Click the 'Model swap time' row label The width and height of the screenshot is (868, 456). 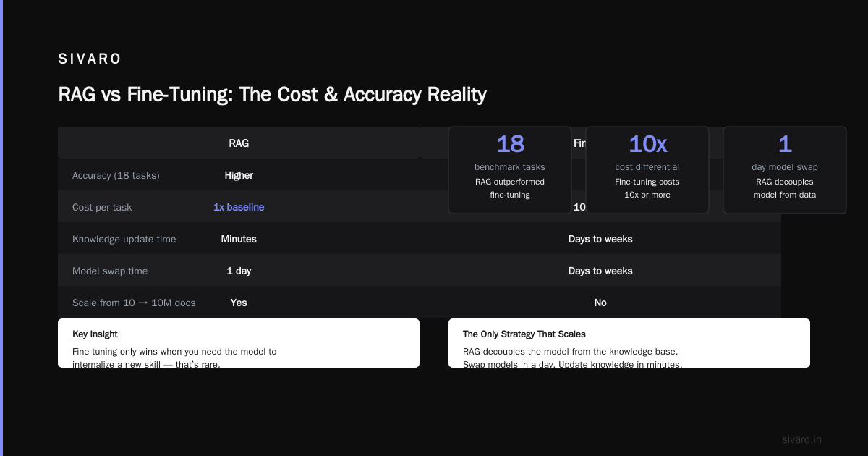tap(110, 271)
